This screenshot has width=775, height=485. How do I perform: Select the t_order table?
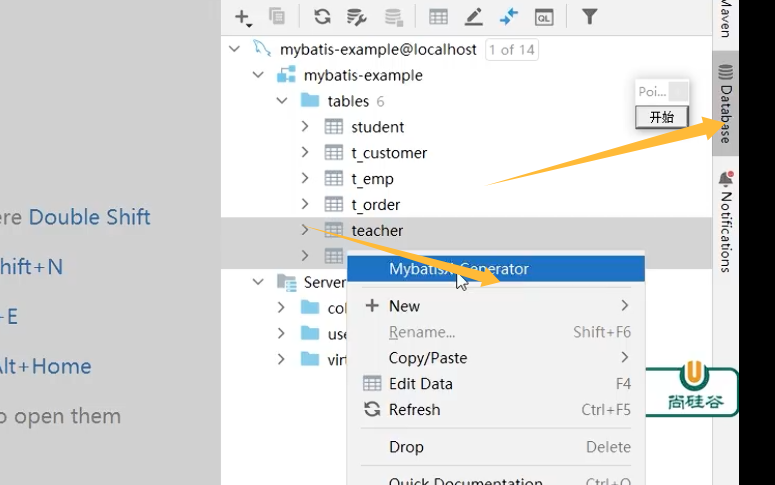(376, 205)
